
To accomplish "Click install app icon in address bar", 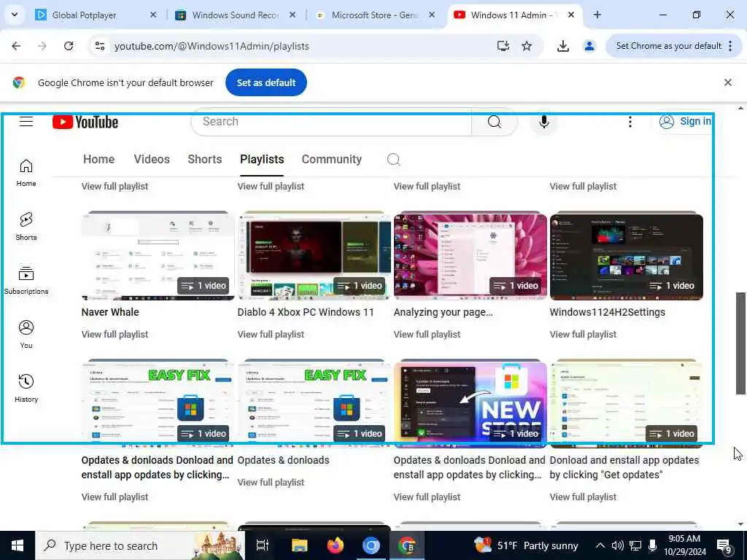I will (503, 46).
